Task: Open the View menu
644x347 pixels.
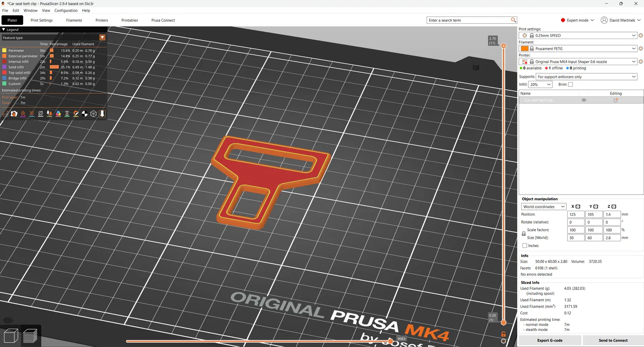Action: [46, 10]
